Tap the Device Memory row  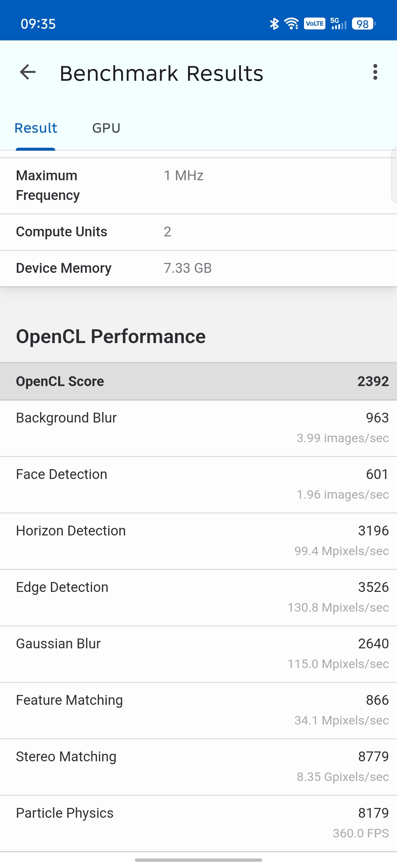tap(198, 268)
